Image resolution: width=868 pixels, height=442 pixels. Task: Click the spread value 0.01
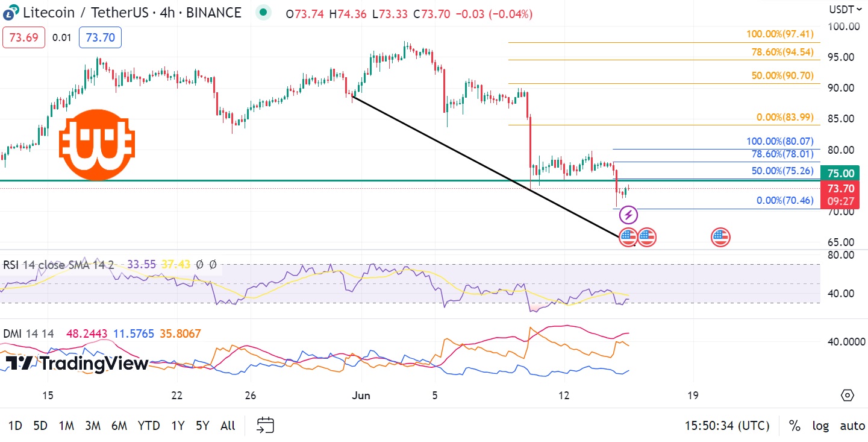[62, 37]
